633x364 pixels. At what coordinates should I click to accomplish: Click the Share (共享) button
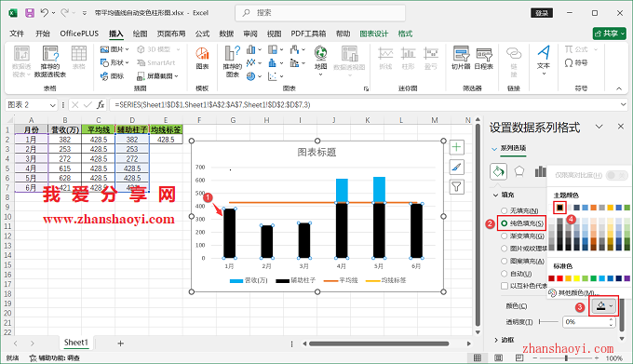pos(609,34)
